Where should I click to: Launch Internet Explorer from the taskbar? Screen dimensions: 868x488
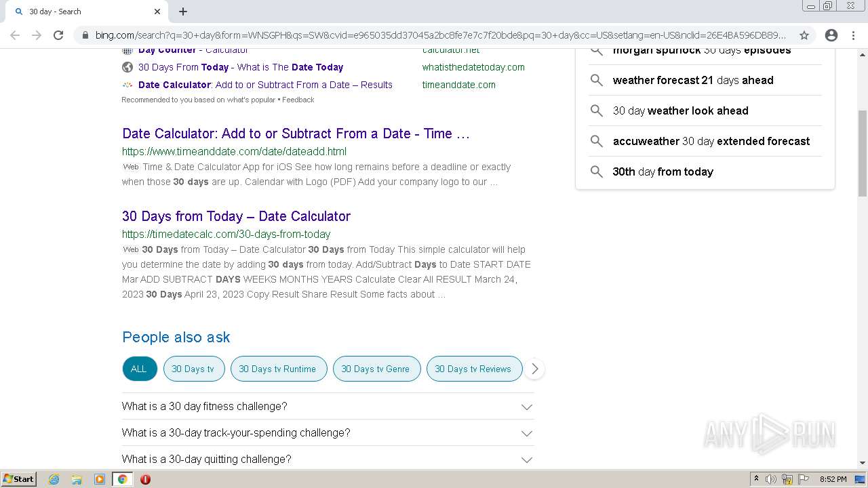[x=54, y=479]
